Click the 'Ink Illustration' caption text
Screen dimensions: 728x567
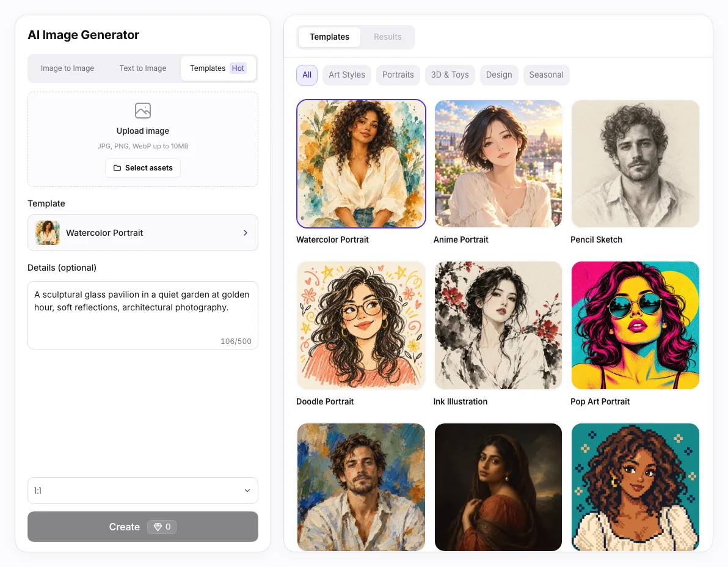[x=460, y=401]
